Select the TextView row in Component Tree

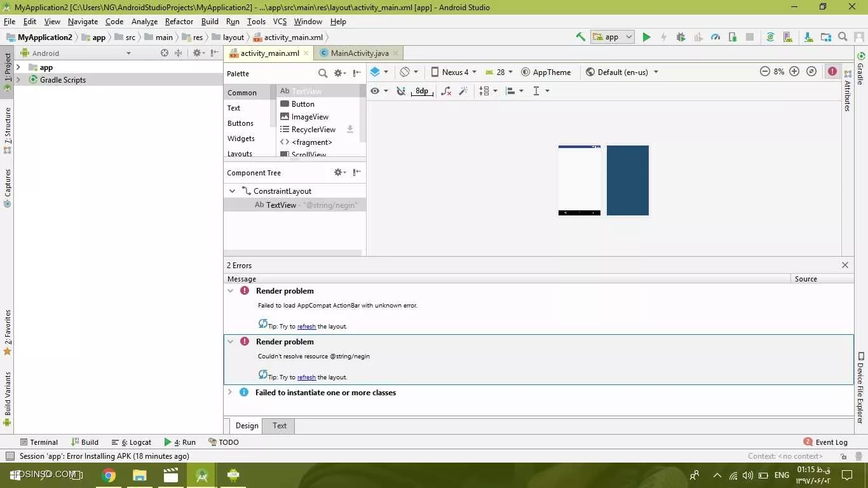point(295,205)
